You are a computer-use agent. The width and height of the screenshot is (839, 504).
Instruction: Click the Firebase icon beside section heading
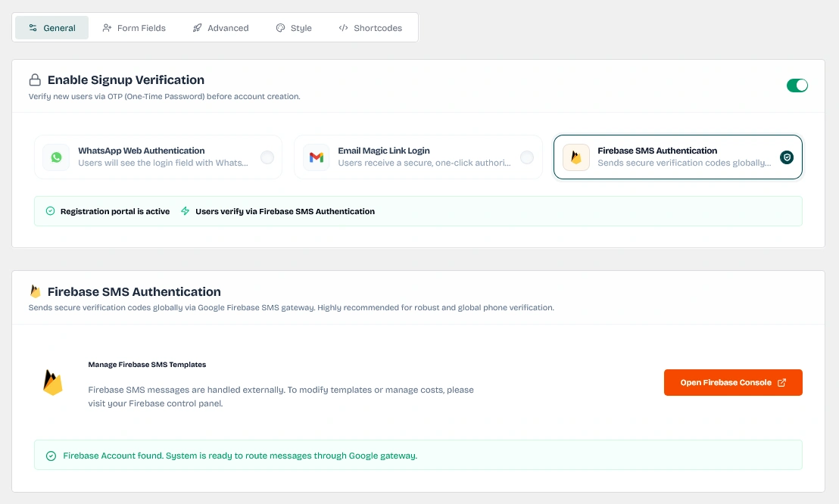[36, 291]
